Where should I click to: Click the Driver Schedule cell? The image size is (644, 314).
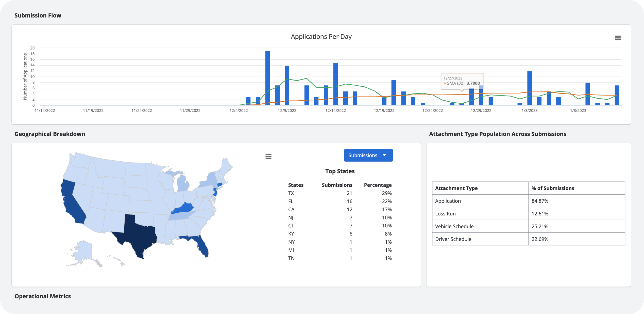click(480, 239)
